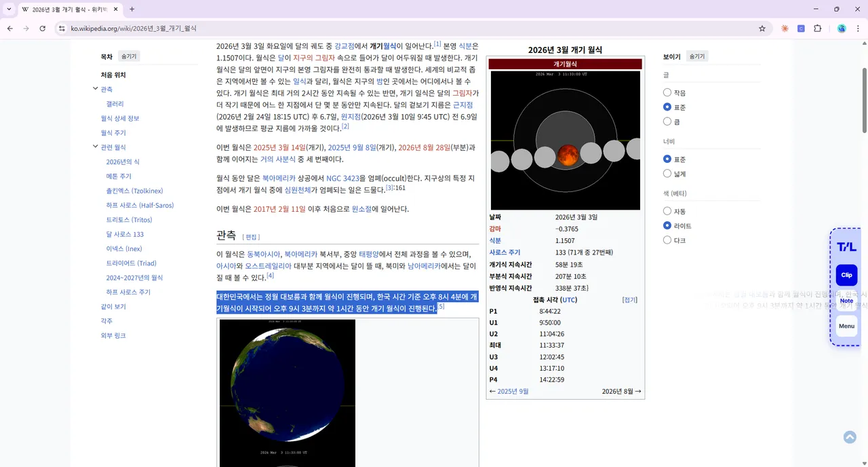The height and width of the screenshot is (467, 868).
Task: Click the page vertical scrollbar thumb
Action: point(864,100)
